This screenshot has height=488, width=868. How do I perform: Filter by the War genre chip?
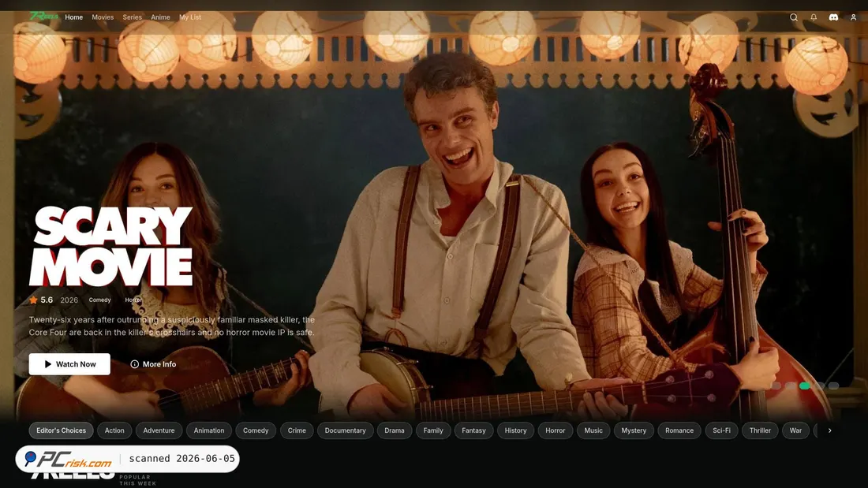click(x=795, y=430)
